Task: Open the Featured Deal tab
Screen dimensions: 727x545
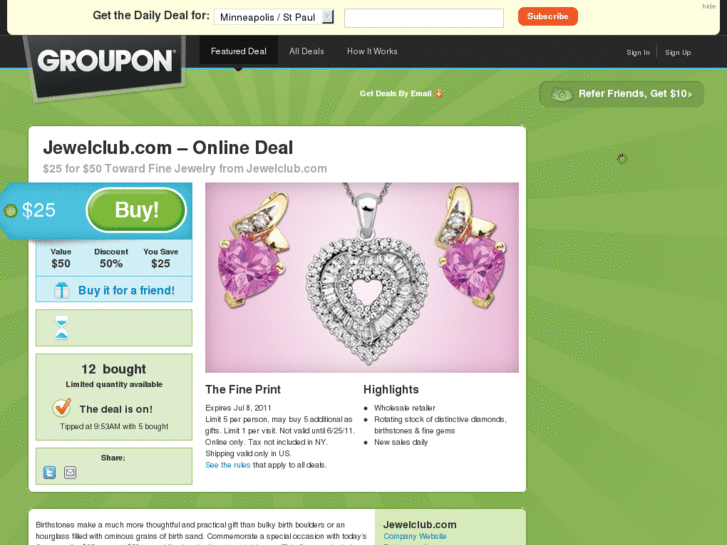Action: click(238, 51)
